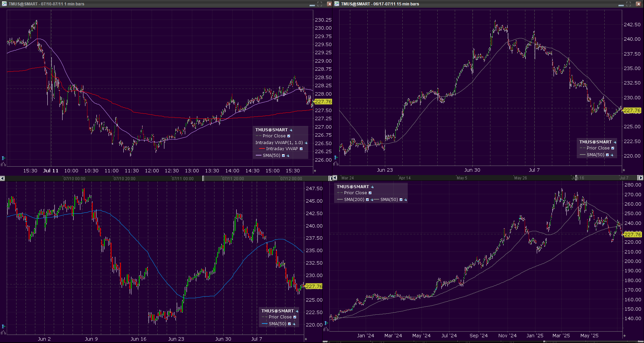Click the volume bars icon below 1 min chart's scale icon
This screenshot has height=343, width=644.
[x=3, y=164]
